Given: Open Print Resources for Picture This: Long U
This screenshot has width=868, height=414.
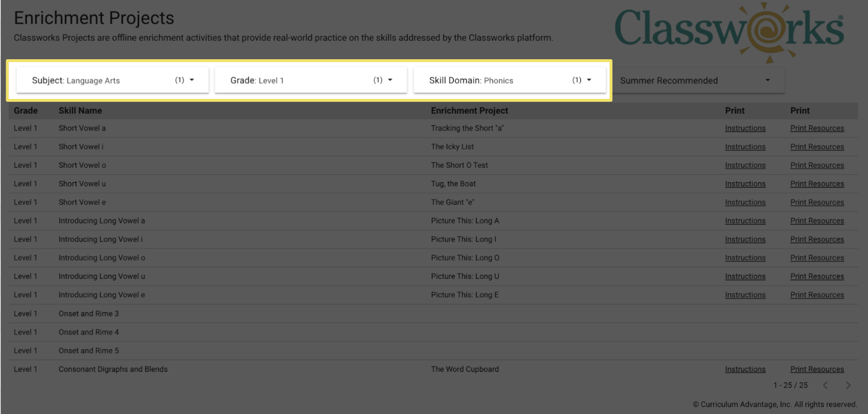Looking at the screenshot, I should click(817, 277).
